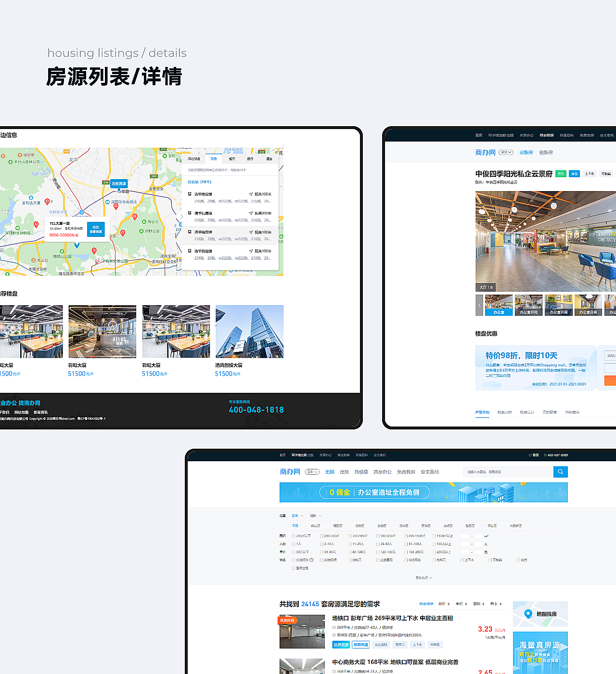This screenshot has height=674, width=616.
Task: Click the 商办网 logo in bottom window
Action: pos(290,472)
